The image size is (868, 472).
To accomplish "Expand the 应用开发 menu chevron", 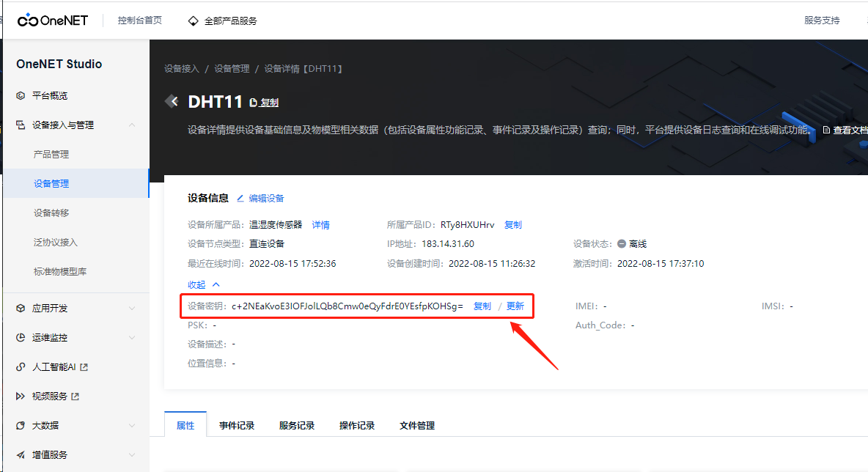I will pyautogui.click(x=132, y=309).
